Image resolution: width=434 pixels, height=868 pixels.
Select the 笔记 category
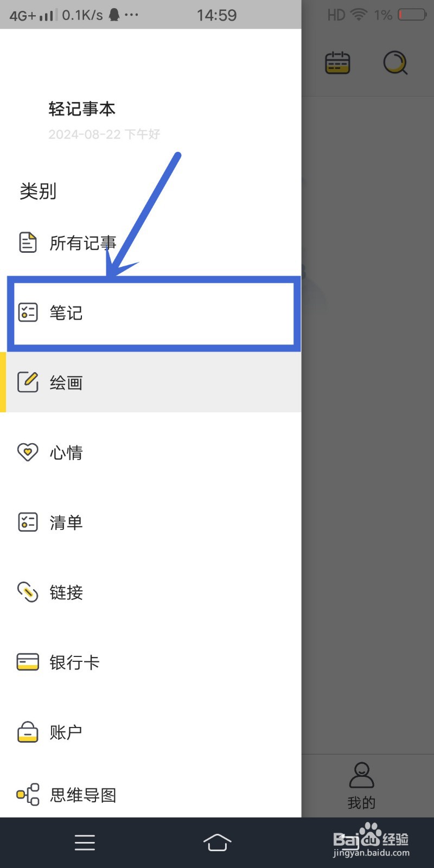coord(154,312)
